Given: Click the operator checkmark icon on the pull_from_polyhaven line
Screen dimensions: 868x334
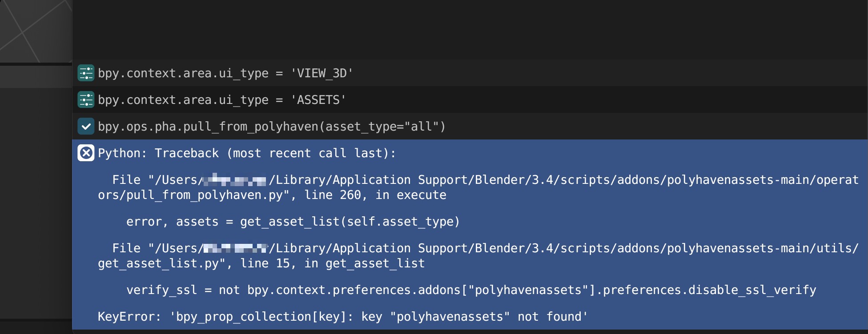Looking at the screenshot, I should pos(86,127).
